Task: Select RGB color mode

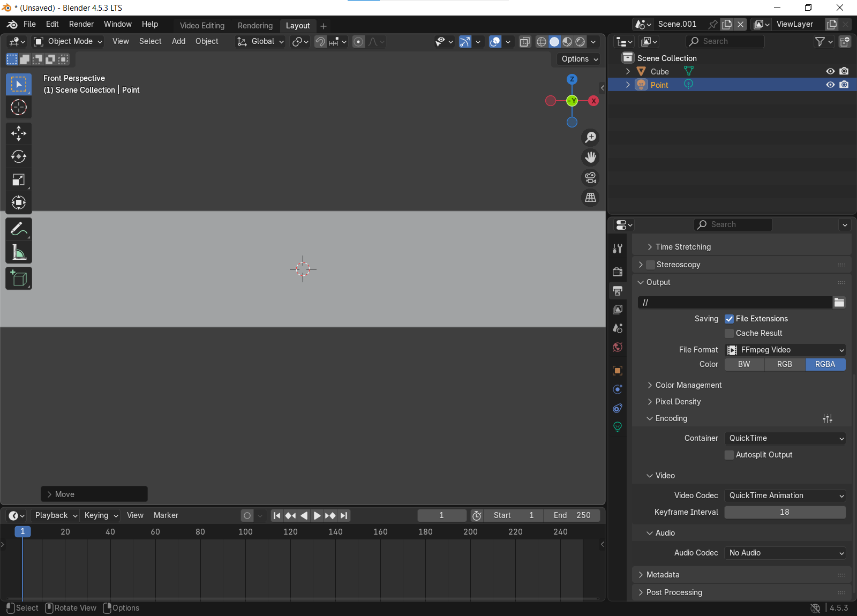Action: pos(785,364)
